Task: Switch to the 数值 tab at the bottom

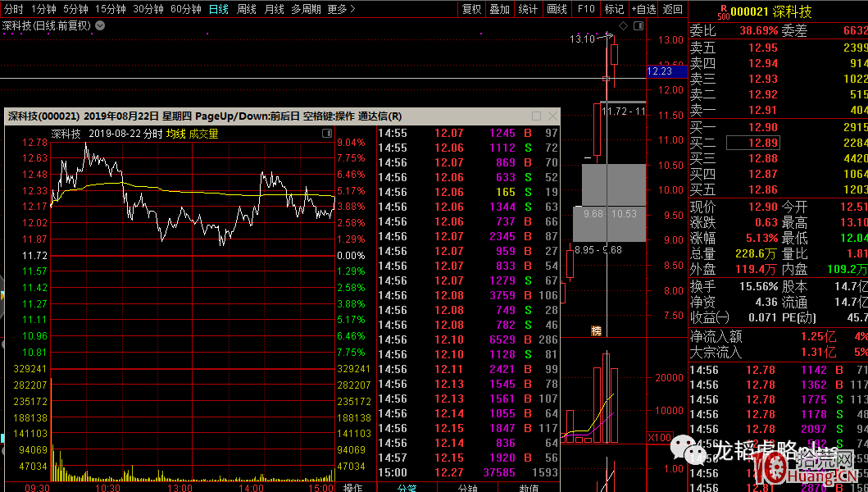Action: click(529, 487)
